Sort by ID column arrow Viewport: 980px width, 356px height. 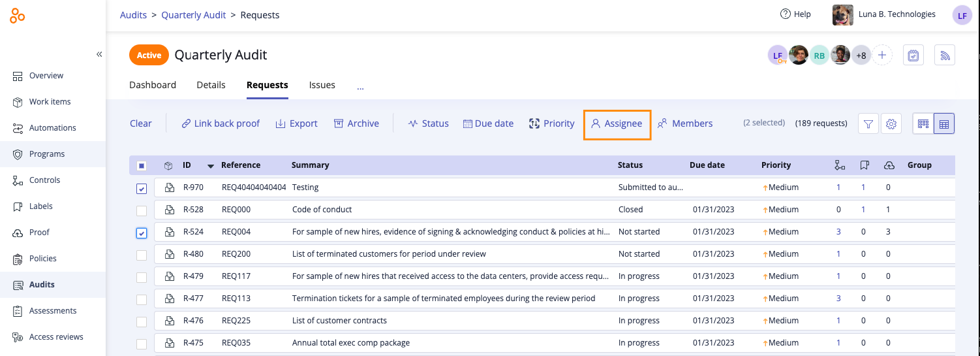[210, 166]
